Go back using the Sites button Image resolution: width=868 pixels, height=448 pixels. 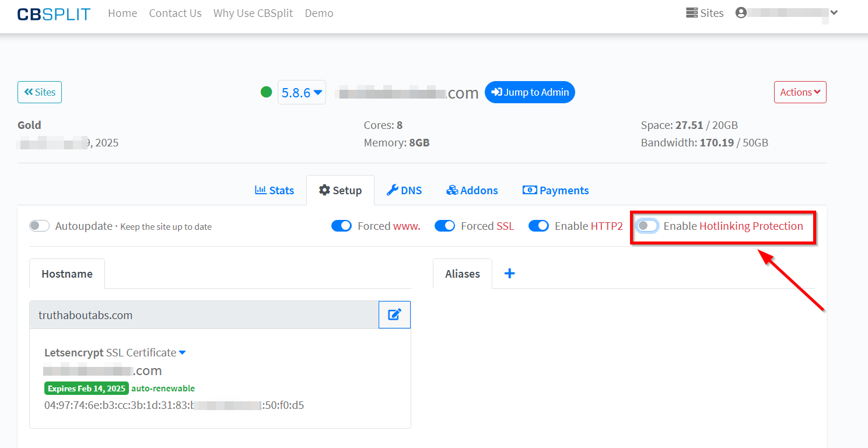[40, 92]
